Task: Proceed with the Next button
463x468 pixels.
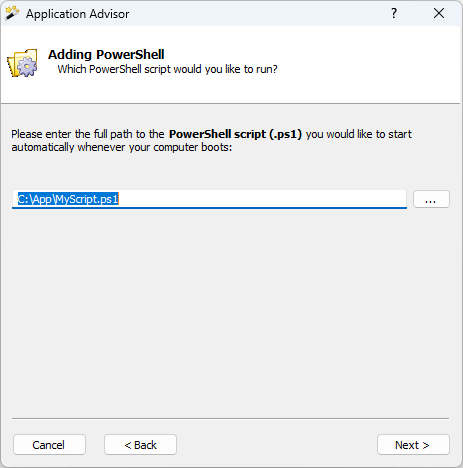Action: tap(413, 445)
